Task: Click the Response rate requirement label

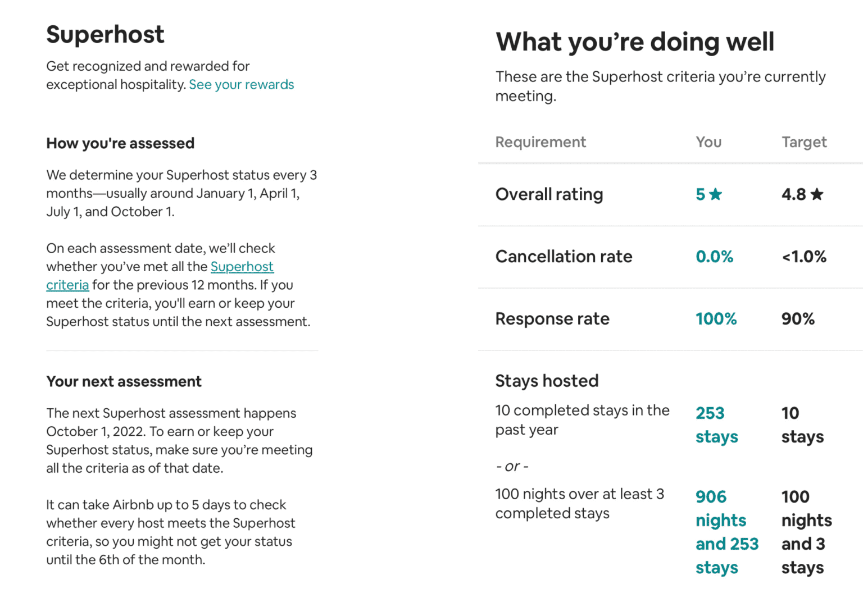Action: coord(552,319)
